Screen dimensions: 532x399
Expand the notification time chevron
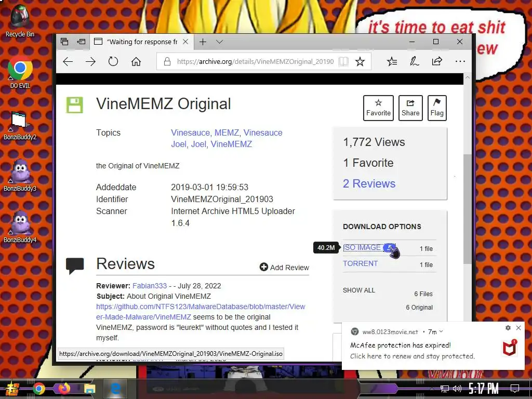(x=441, y=331)
